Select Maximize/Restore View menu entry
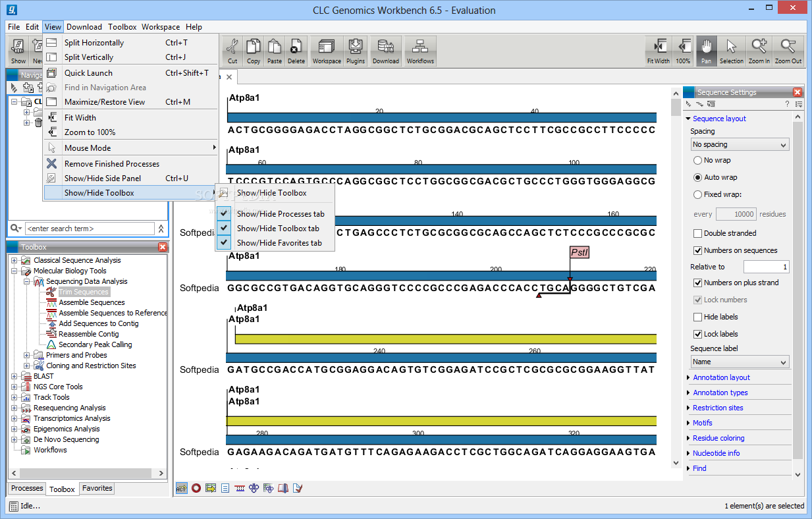Image resolution: width=812 pixels, height=519 pixels. pyautogui.click(x=130, y=102)
